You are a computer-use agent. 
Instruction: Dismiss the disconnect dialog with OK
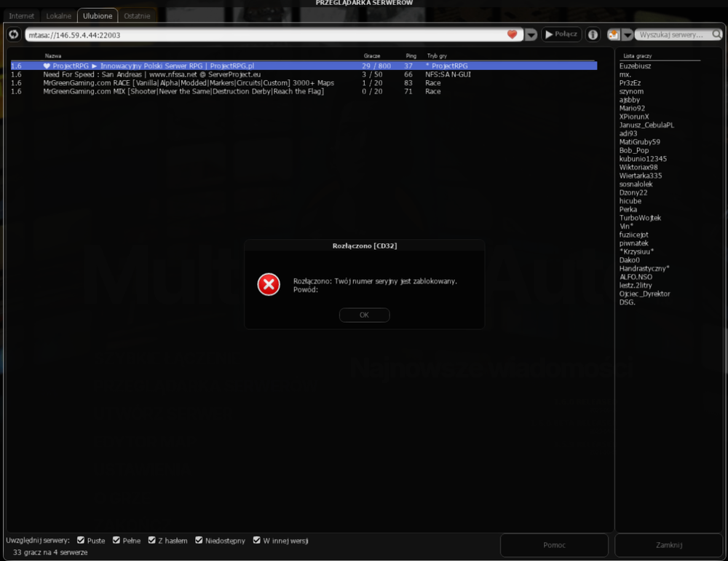pyautogui.click(x=365, y=315)
